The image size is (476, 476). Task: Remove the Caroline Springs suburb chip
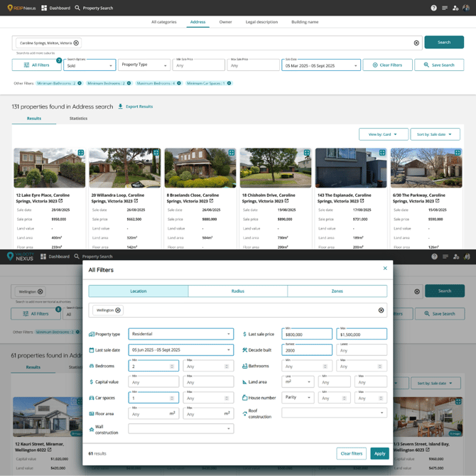pos(76,43)
